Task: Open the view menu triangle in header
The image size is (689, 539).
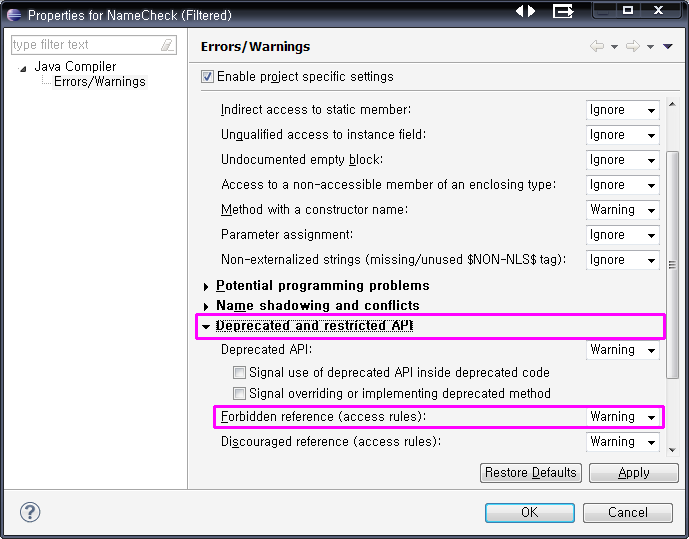Action: [x=668, y=46]
